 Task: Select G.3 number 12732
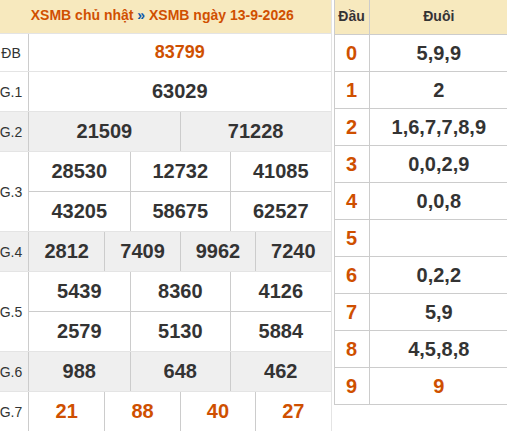click(x=180, y=171)
